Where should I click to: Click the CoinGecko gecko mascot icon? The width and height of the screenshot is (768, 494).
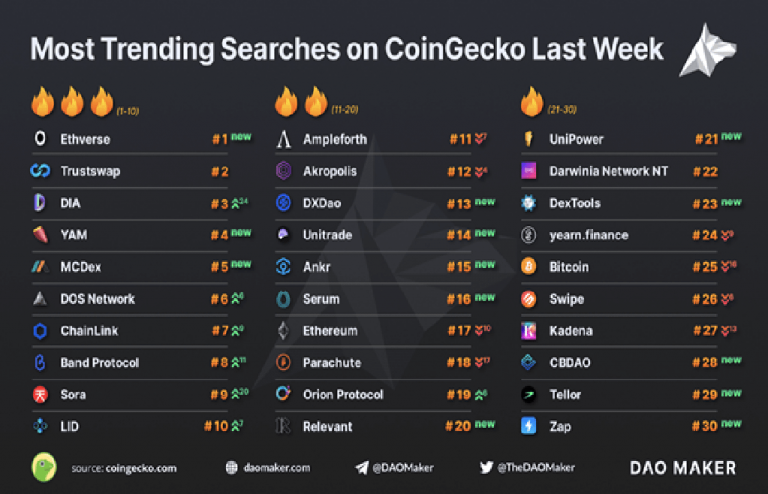tap(43, 467)
